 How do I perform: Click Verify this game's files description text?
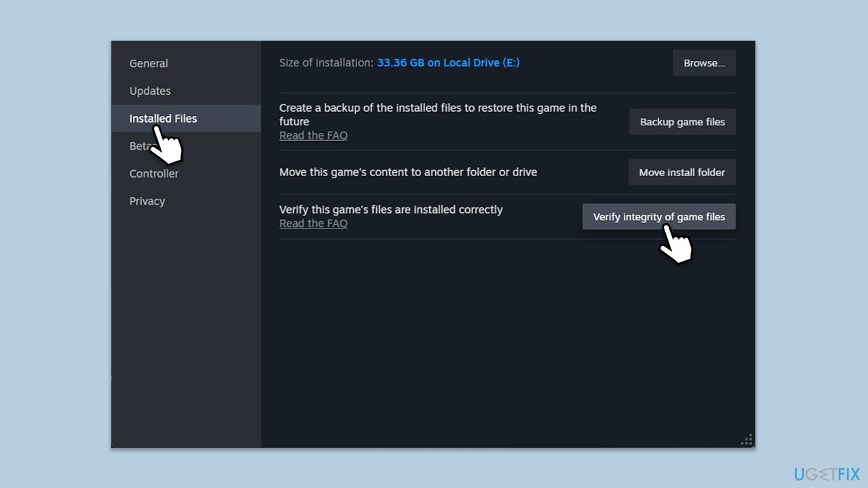tap(391, 209)
